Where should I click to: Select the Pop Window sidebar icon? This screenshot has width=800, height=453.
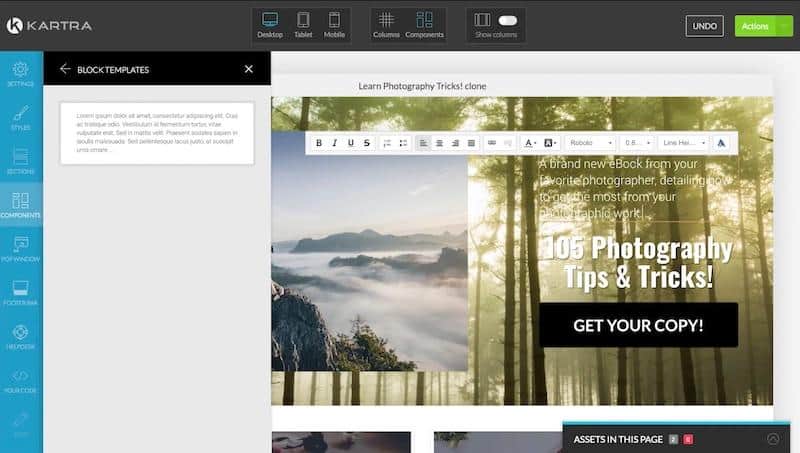point(21,248)
